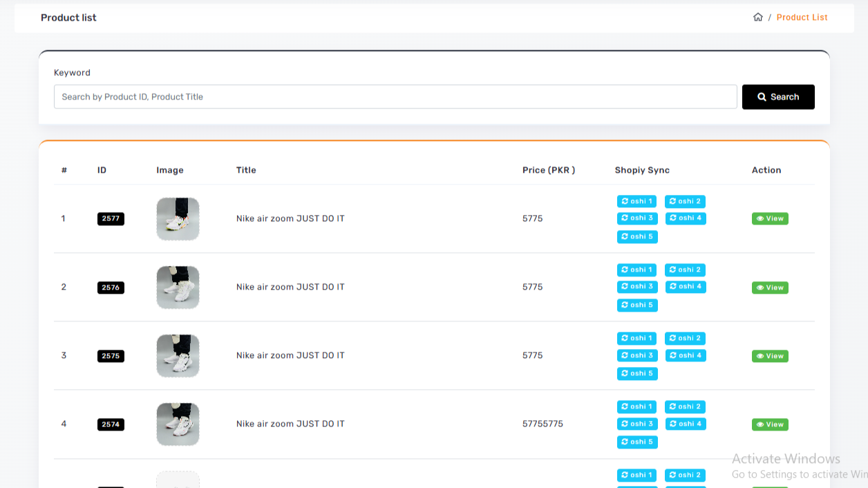
Task: Sync product 2575 to oshi 3
Action: point(637,355)
